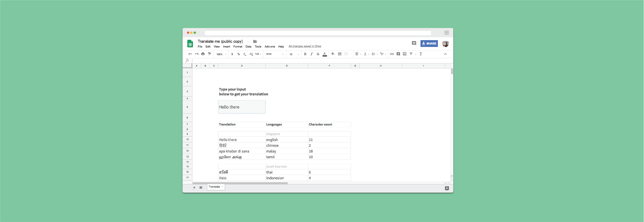644x222 pixels.
Task: Select the 'Hello there' input cell
Action: [242, 107]
